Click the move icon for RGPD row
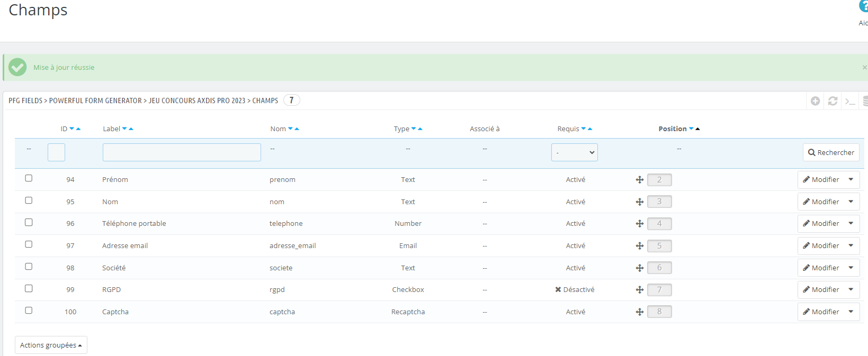The height and width of the screenshot is (356, 868). pyautogui.click(x=640, y=290)
